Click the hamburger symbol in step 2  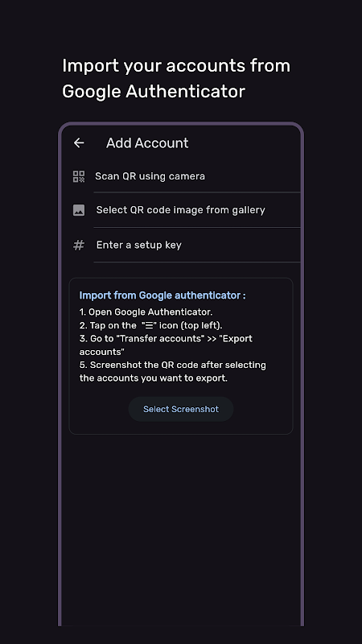click(149, 326)
